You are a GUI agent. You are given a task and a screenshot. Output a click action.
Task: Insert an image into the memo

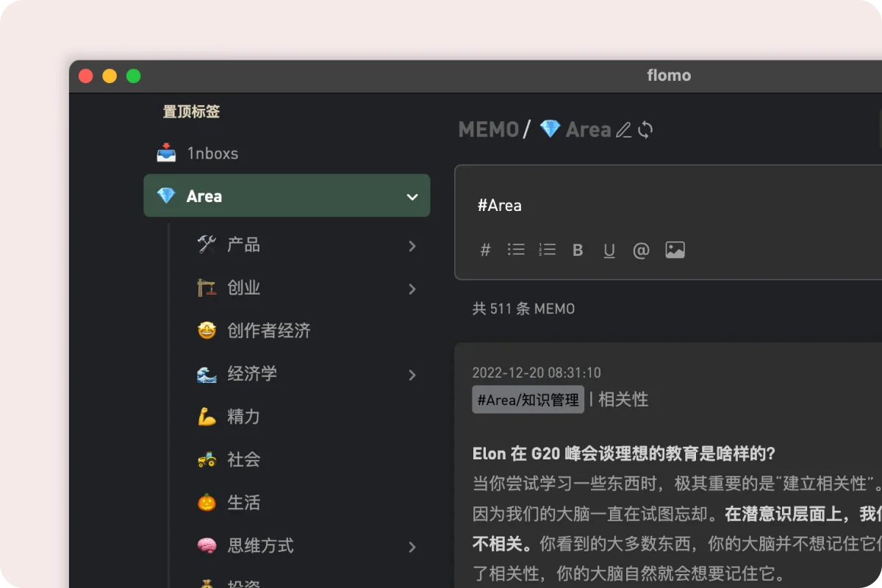click(x=675, y=250)
